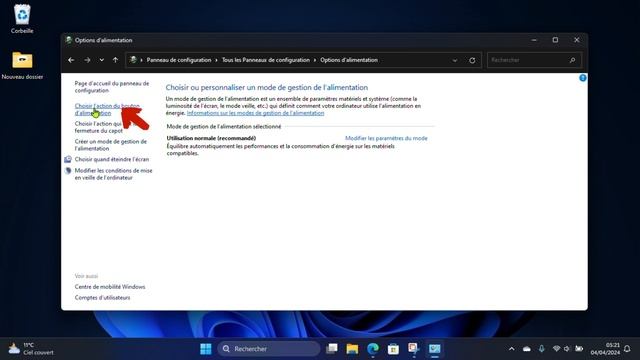Open 'Comptes d'utilisateurs' link
The width and height of the screenshot is (640, 360).
(102, 298)
